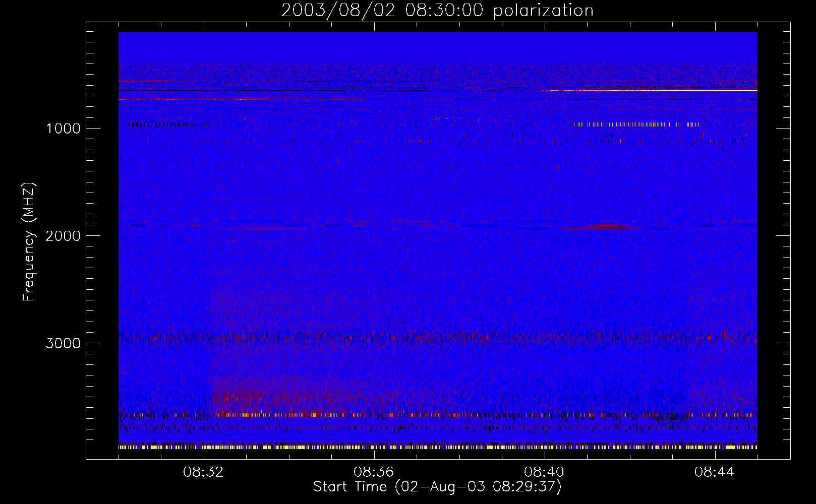Click the 08:44 time tick label
The image size is (816, 504).
pos(715,472)
